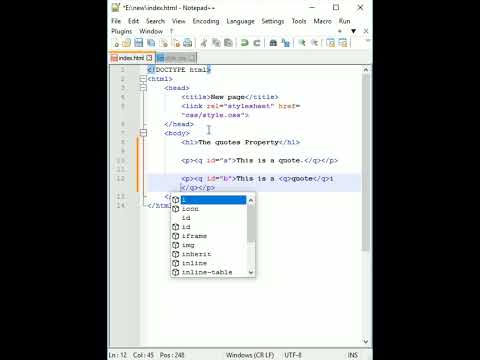Viewport: 480px width, 360px height.
Task: Click the Close All toolbar icon
Action: pos(176,43)
